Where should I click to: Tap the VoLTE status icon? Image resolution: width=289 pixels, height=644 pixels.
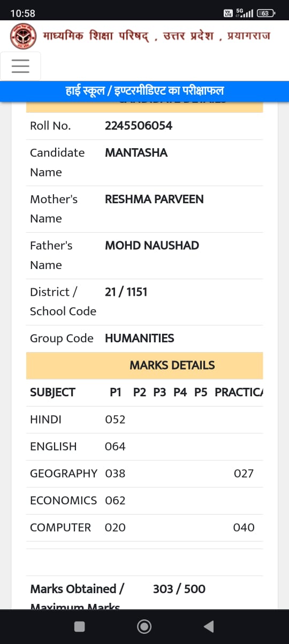(x=229, y=13)
